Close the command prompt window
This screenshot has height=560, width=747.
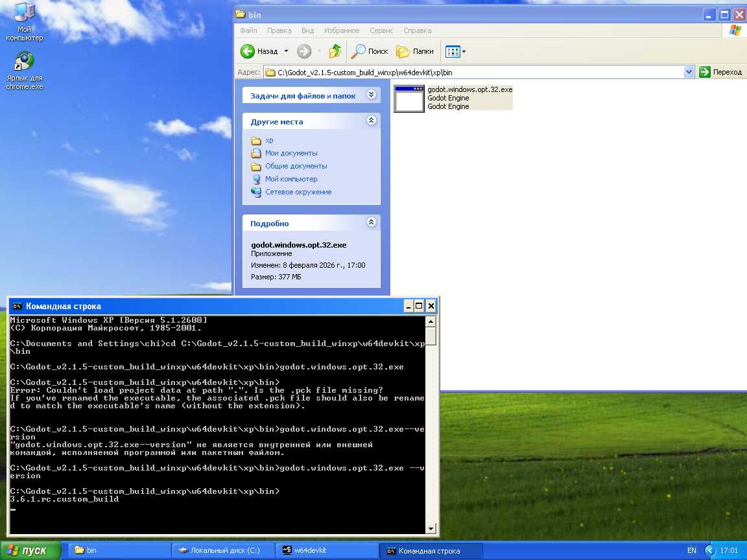point(431,306)
